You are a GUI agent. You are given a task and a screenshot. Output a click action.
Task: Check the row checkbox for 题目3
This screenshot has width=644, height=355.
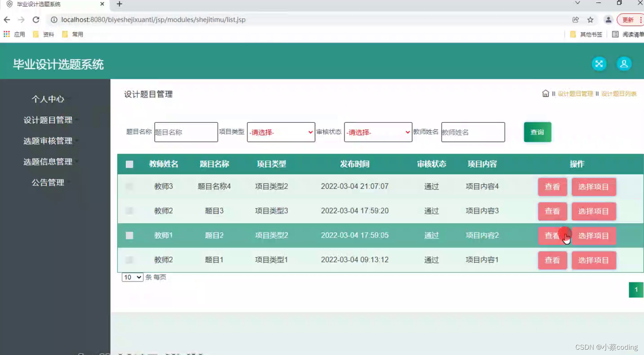pos(130,211)
